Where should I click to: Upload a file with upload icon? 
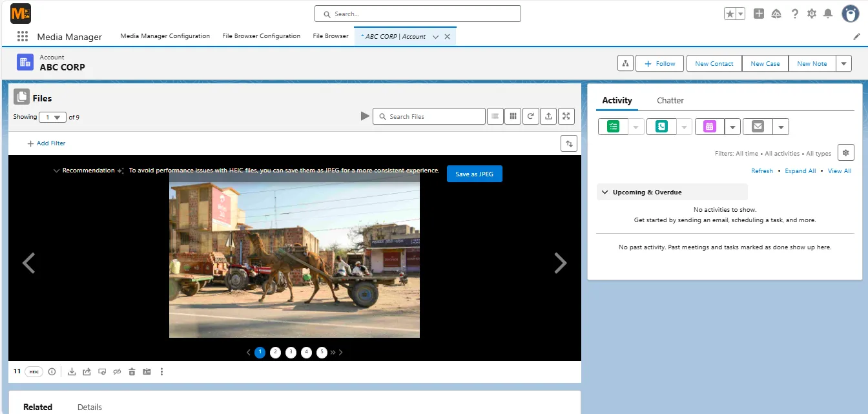tap(548, 116)
